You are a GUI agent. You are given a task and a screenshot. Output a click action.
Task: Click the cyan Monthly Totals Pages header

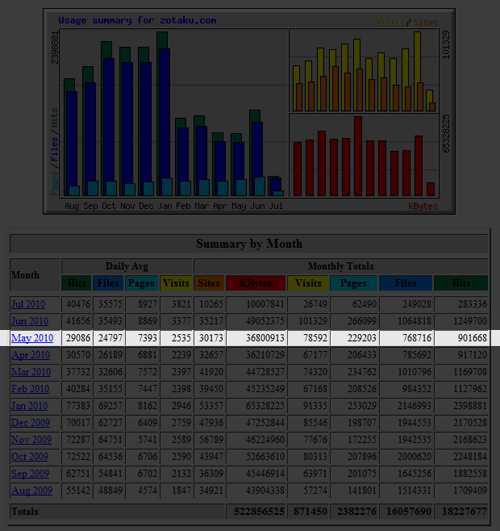tap(354, 283)
